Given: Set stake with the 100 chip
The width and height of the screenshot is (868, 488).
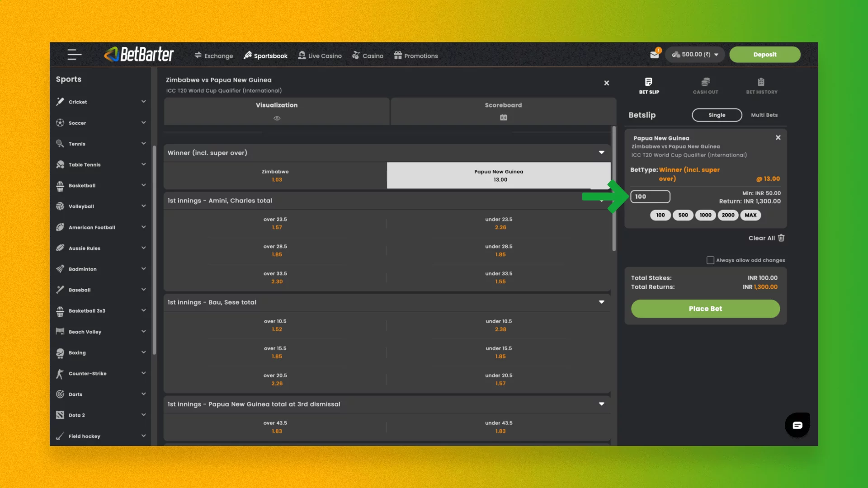Looking at the screenshot, I should point(660,215).
